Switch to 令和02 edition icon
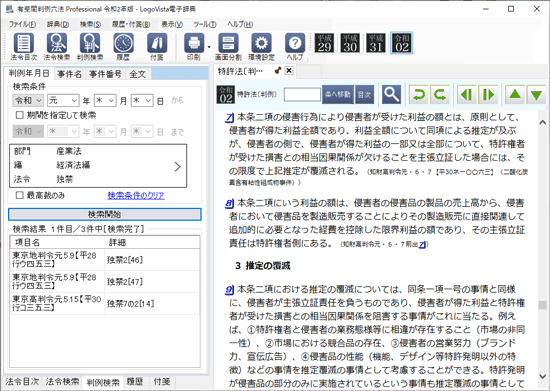The height and width of the screenshot is (391, 550). tap(402, 43)
